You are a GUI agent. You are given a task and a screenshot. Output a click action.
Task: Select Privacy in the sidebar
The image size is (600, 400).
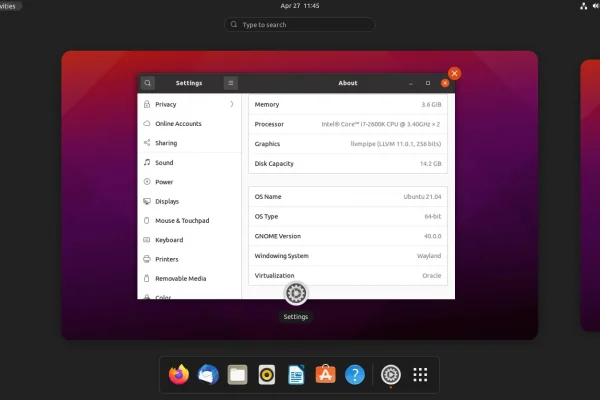pos(189,104)
